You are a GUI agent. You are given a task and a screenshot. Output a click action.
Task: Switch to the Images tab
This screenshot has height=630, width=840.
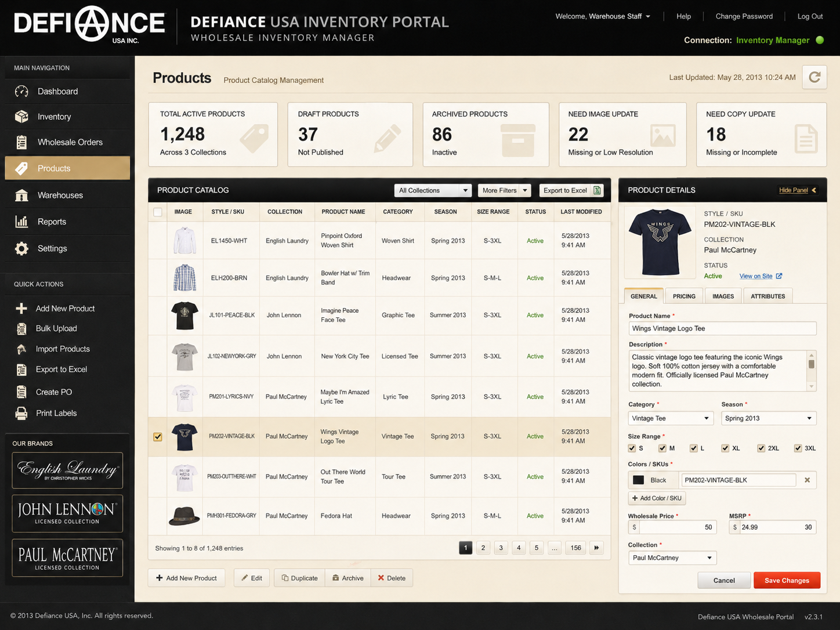[723, 296]
